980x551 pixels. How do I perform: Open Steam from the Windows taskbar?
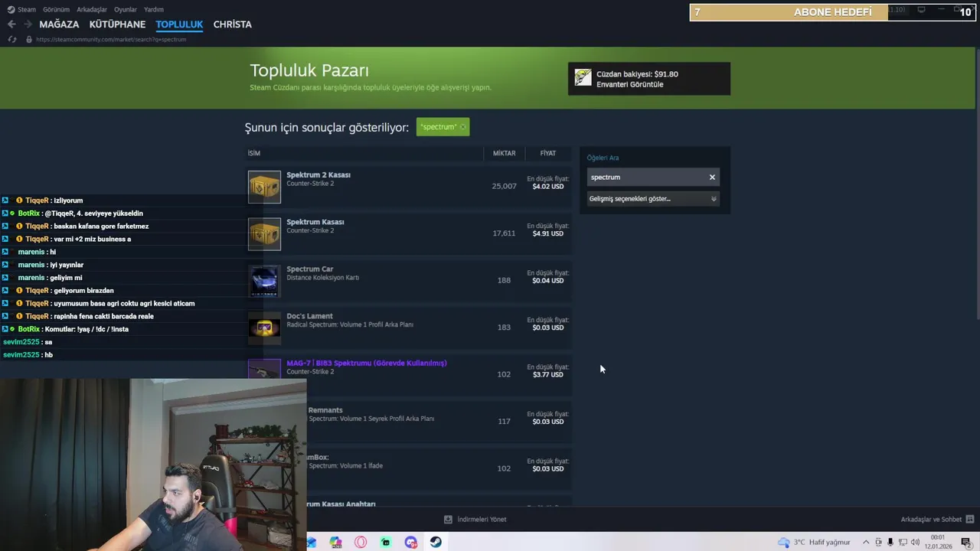click(x=436, y=542)
